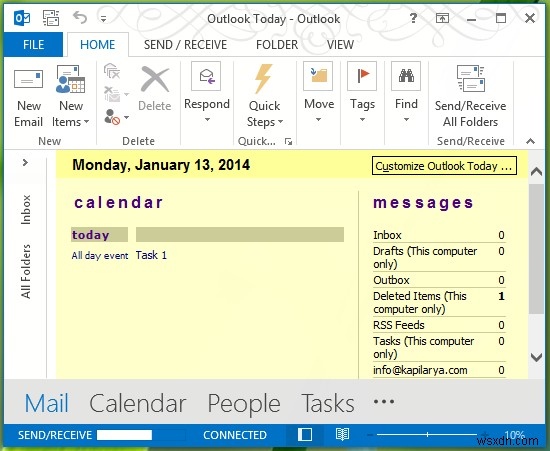This screenshot has height=451, width=550.
Task: Click zoom out minus button
Action: [370, 435]
